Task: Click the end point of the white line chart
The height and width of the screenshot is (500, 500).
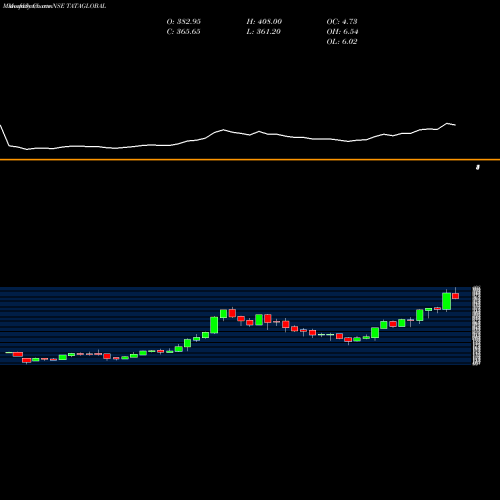Action: click(455, 125)
